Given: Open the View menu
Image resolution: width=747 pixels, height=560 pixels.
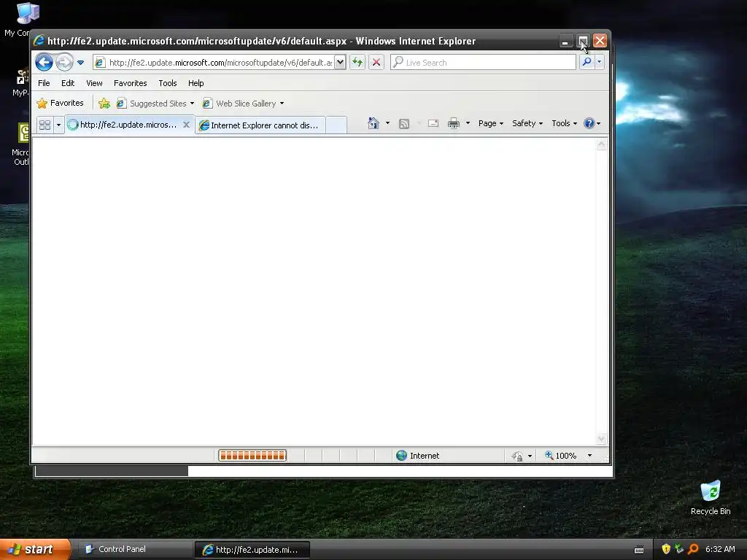Looking at the screenshot, I should [x=94, y=83].
